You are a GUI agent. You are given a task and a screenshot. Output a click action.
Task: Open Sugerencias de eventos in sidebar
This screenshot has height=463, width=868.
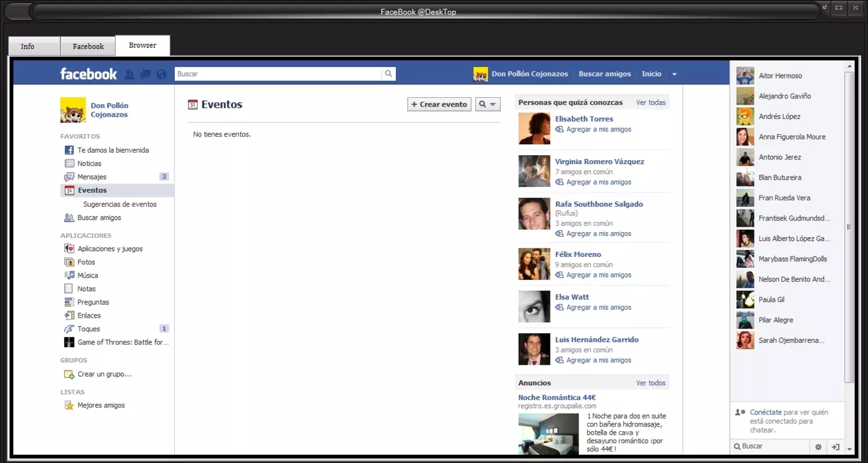pyautogui.click(x=120, y=204)
